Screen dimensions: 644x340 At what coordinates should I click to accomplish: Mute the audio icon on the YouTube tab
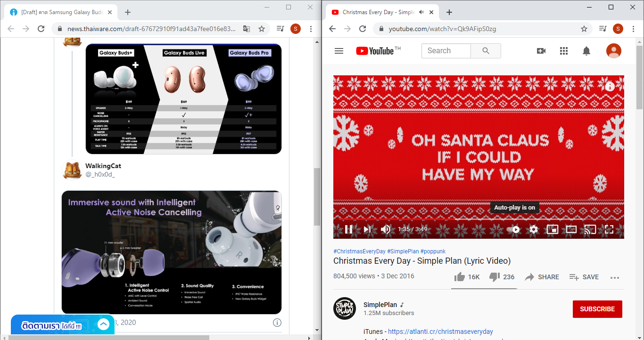(421, 12)
